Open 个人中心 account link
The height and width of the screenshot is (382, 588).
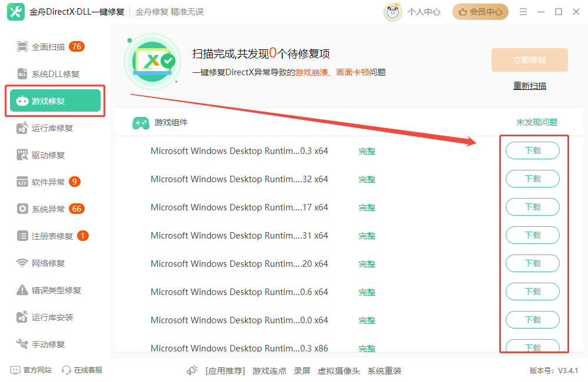pyautogui.click(x=424, y=12)
